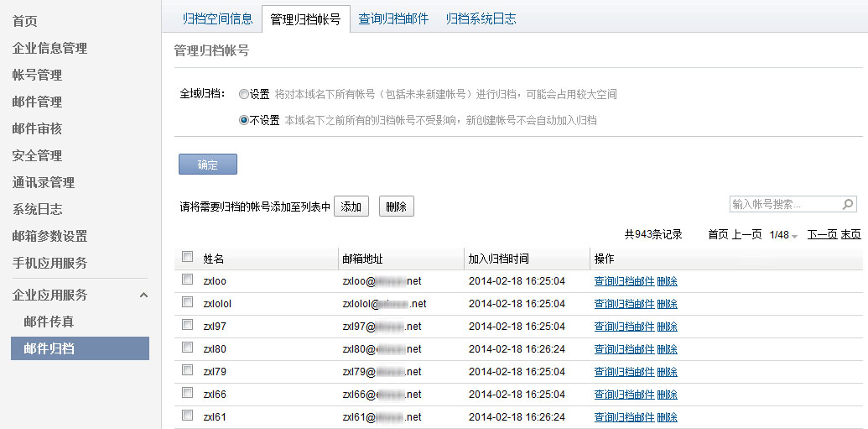Click the 删除 link for zxl80
Screen dimensions: 868x429
668,348
